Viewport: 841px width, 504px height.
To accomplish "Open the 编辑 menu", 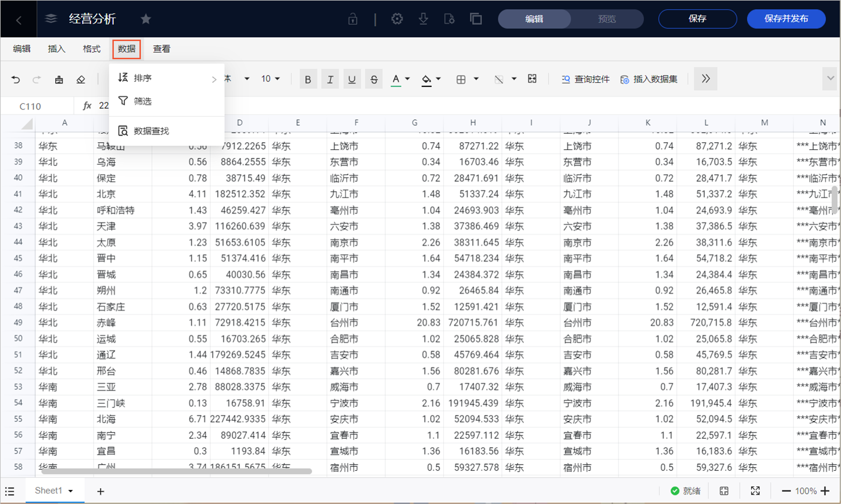I will pos(21,49).
